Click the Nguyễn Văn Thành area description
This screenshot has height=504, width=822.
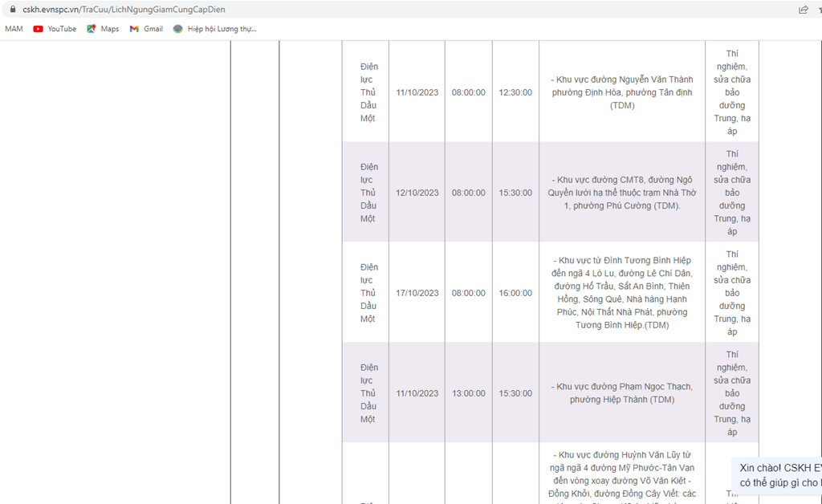622,92
